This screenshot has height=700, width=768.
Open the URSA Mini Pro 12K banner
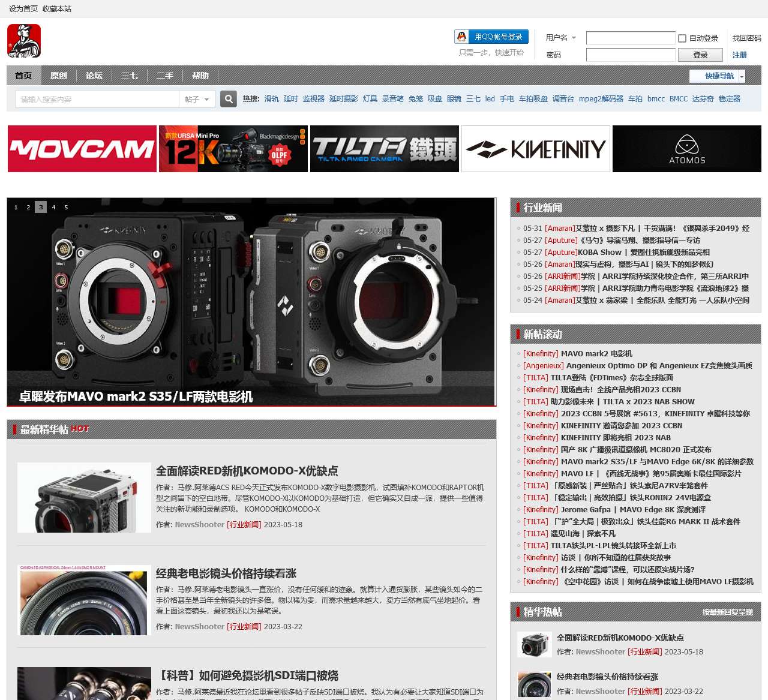tap(233, 149)
